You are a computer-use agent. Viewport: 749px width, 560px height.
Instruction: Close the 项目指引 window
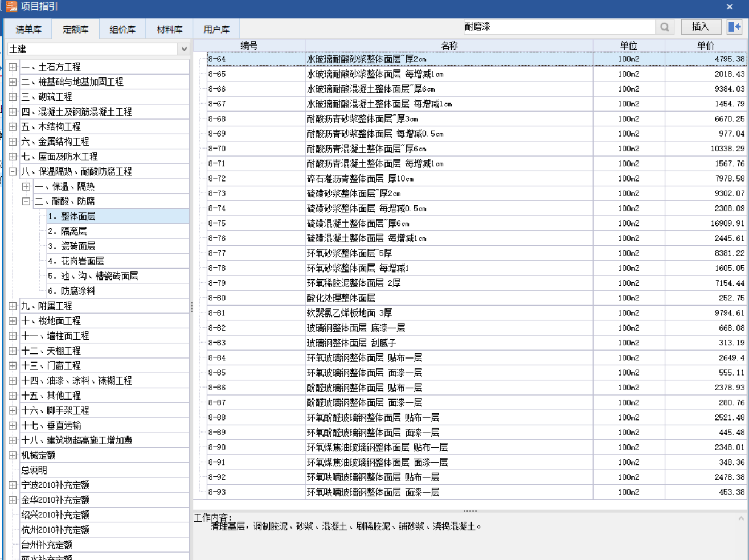[x=730, y=7]
